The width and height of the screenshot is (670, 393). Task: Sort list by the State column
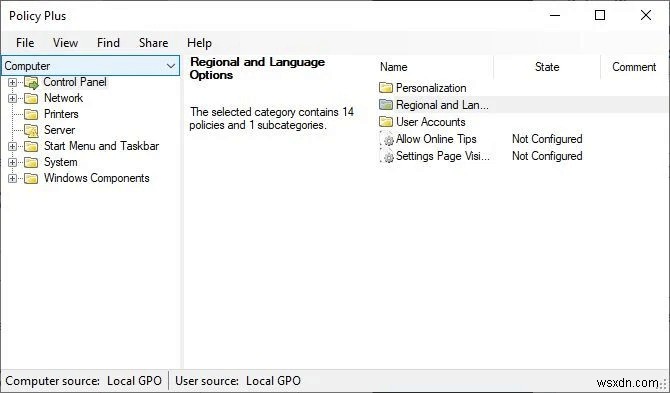(x=547, y=67)
